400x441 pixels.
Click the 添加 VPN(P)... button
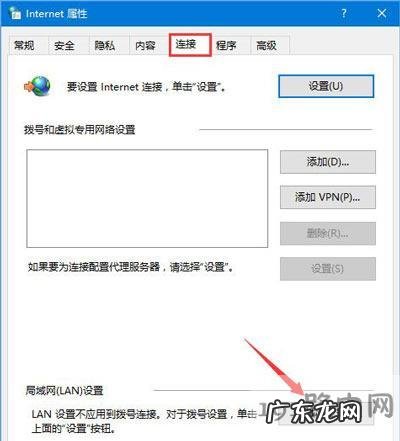(328, 197)
